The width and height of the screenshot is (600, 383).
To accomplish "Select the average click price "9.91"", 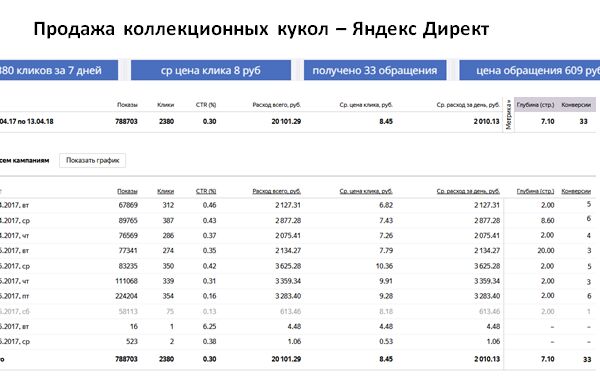I will pyautogui.click(x=386, y=281).
